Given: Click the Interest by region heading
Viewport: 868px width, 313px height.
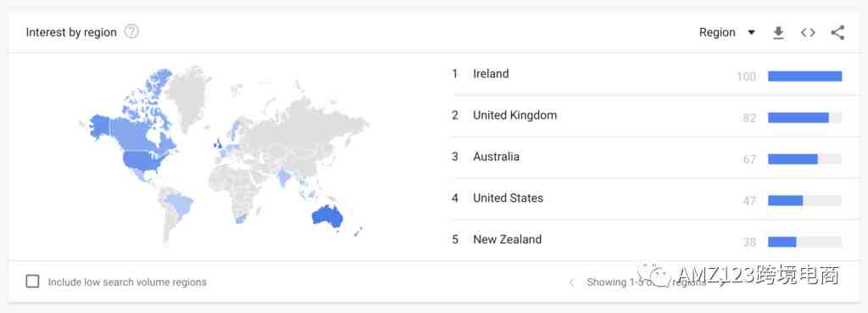Looking at the screenshot, I should [71, 33].
